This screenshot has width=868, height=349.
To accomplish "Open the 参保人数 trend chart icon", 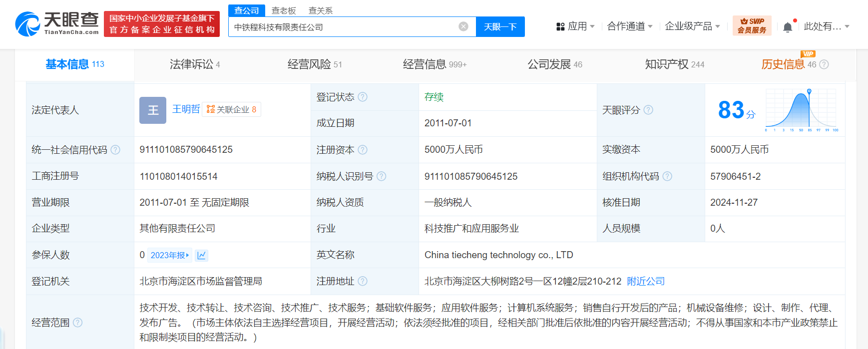I will (201, 255).
